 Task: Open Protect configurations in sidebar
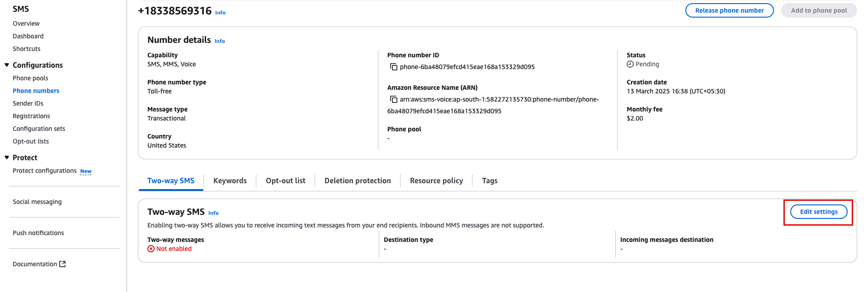coord(44,171)
